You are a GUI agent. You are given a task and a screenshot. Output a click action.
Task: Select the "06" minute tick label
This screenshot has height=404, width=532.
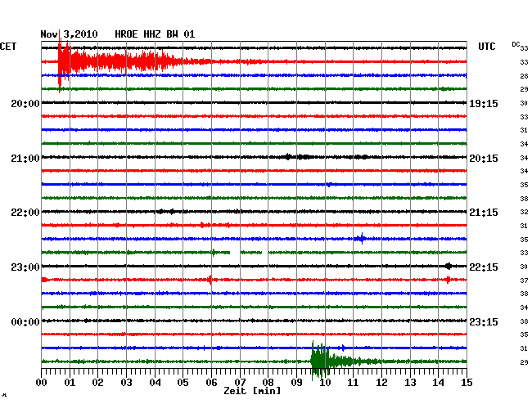(211, 383)
